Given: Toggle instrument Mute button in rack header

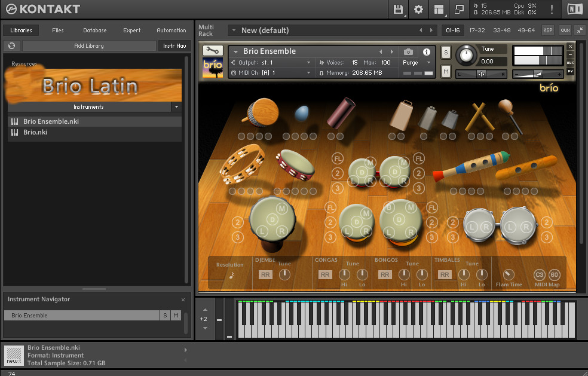Looking at the screenshot, I should click(x=446, y=71).
